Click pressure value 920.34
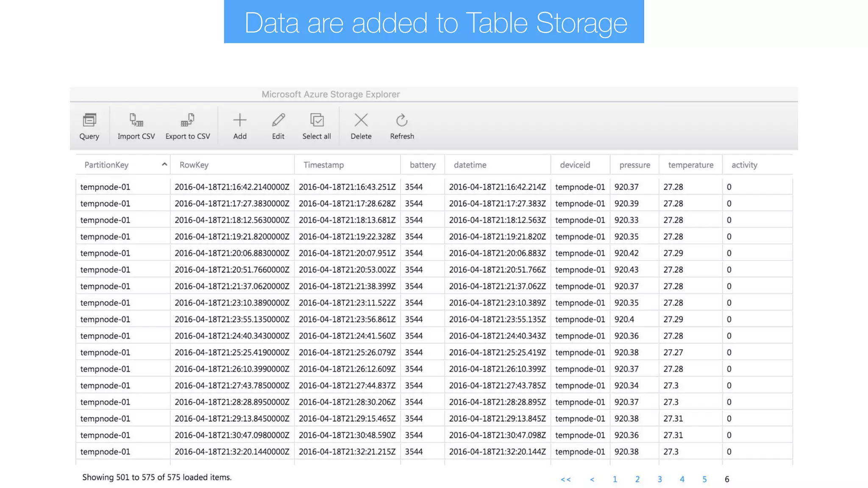868x488 pixels. [x=626, y=385]
